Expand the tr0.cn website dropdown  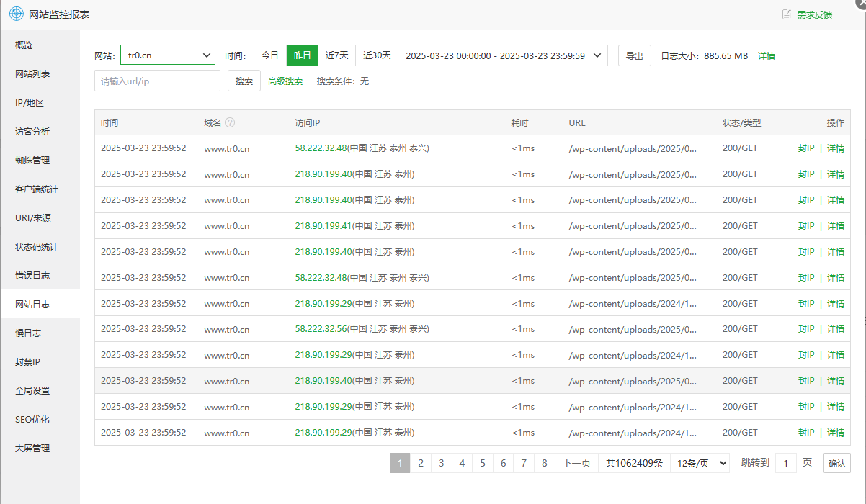167,55
